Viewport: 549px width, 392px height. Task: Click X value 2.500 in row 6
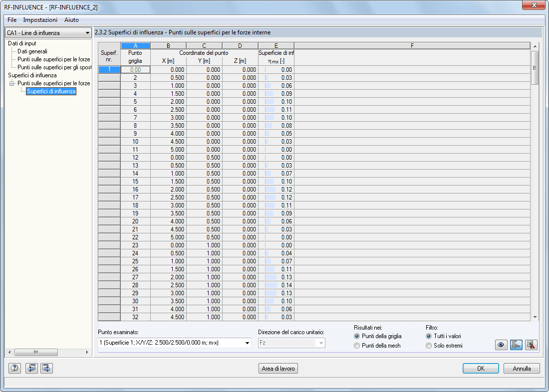click(x=168, y=110)
